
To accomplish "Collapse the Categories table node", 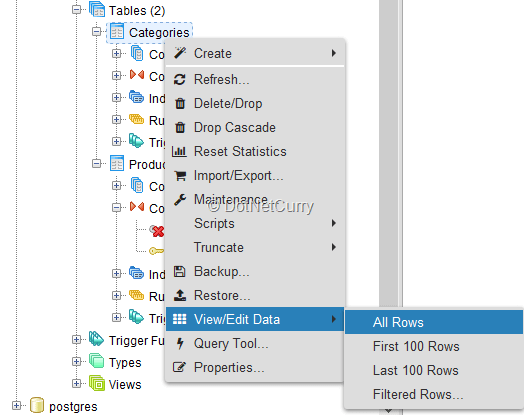I will pyautogui.click(x=97, y=32).
